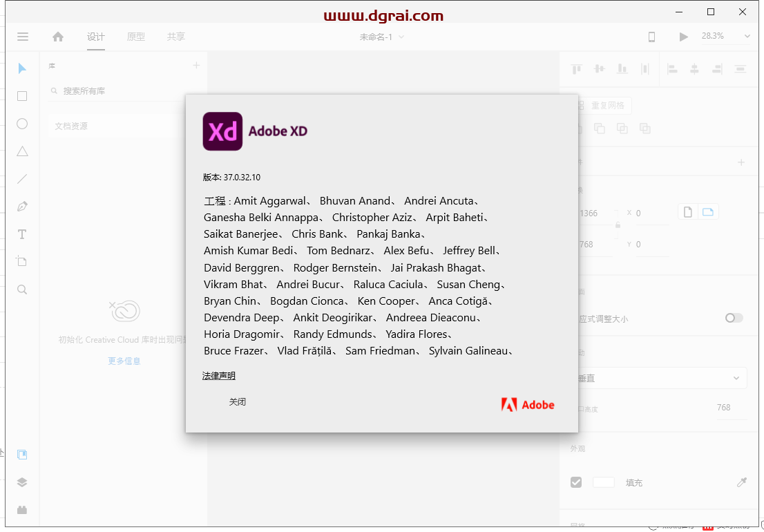Open the Libraries panel icon

click(22, 455)
